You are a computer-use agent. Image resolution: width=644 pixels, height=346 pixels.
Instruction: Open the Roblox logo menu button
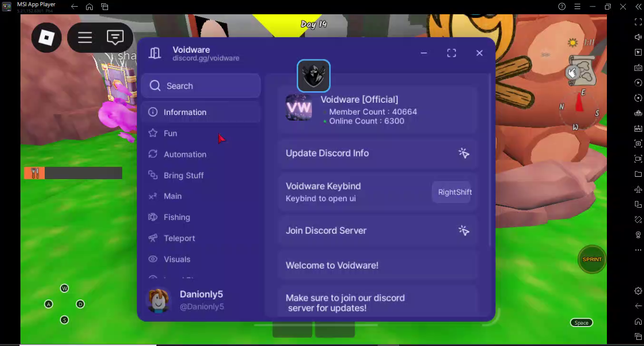pos(47,37)
